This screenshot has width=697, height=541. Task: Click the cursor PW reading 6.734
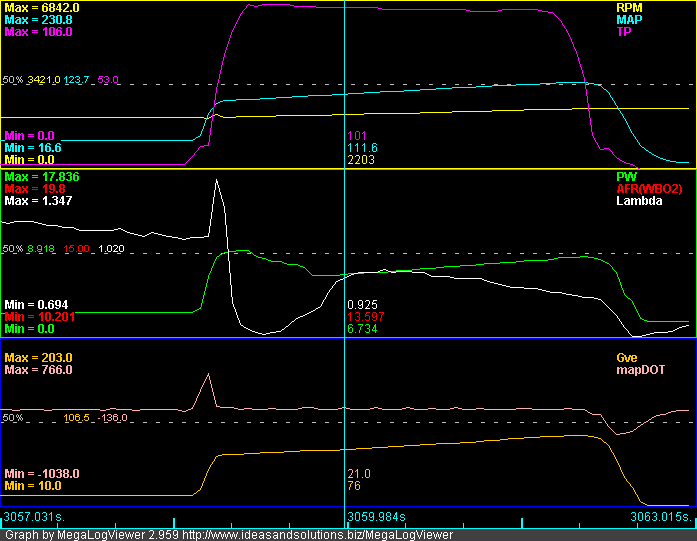click(x=362, y=329)
